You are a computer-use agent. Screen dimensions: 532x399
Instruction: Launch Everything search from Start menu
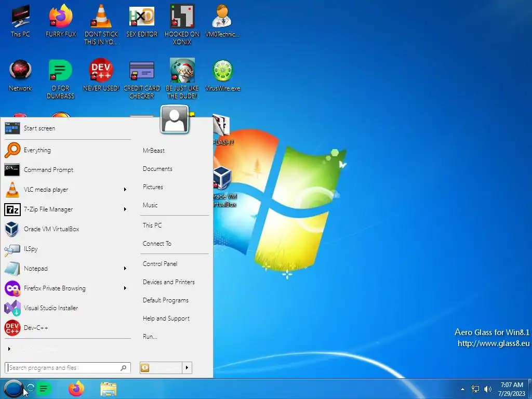click(68, 150)
